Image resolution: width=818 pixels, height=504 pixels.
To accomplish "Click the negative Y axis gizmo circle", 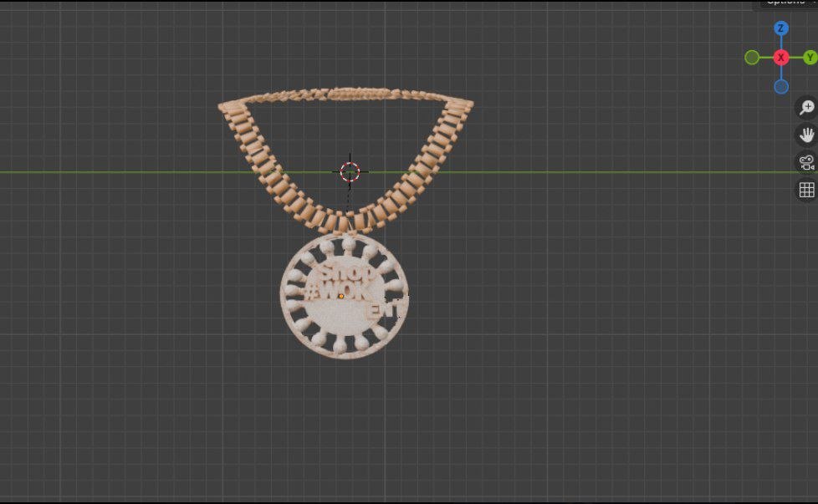I will pyautogui.click(x=752, y=58).
